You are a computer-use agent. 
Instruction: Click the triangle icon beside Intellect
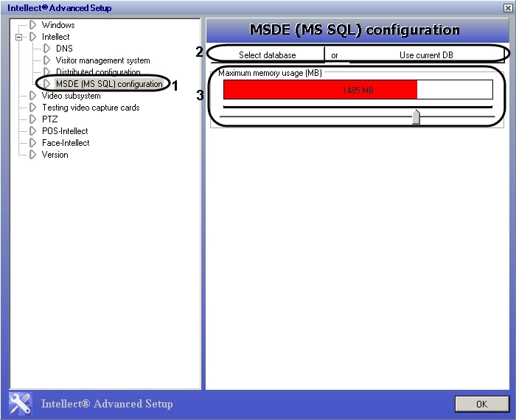(x=32, y=37)
